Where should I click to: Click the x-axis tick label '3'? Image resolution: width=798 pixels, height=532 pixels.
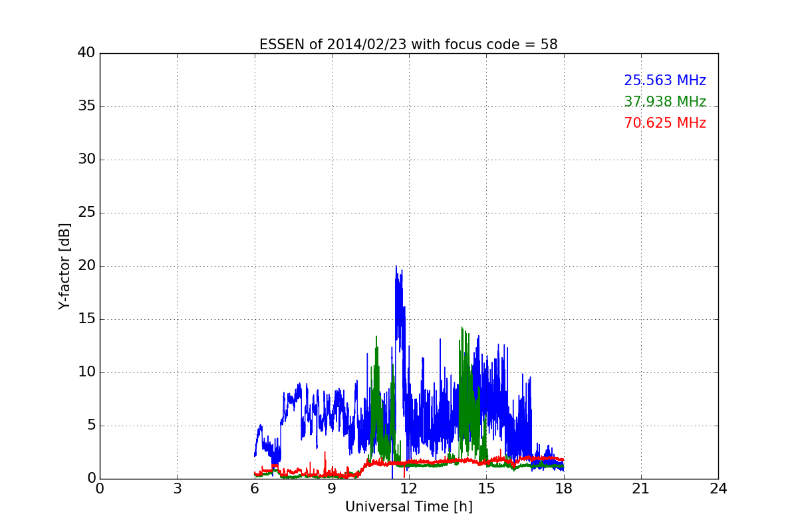click(x=177, y=488)
